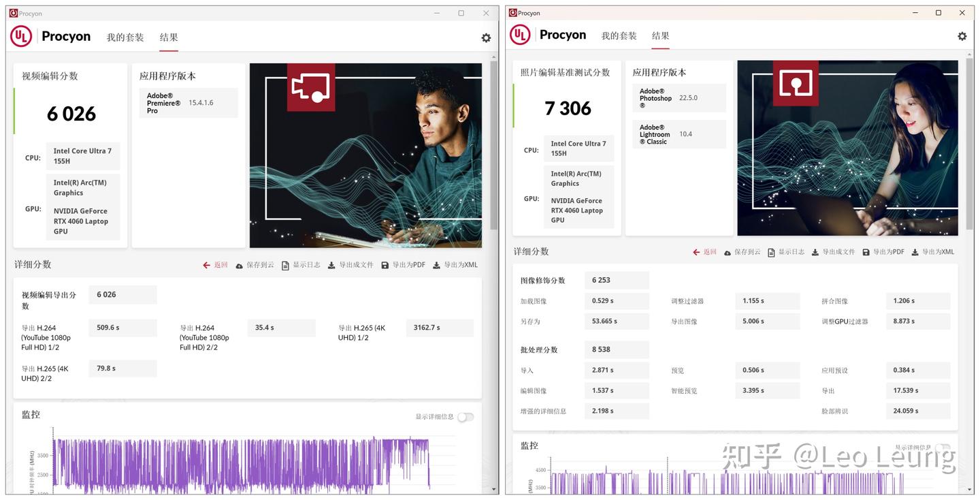Open the settings gear in the video editing window
This screenshot has height=500, width=980.
486,37
